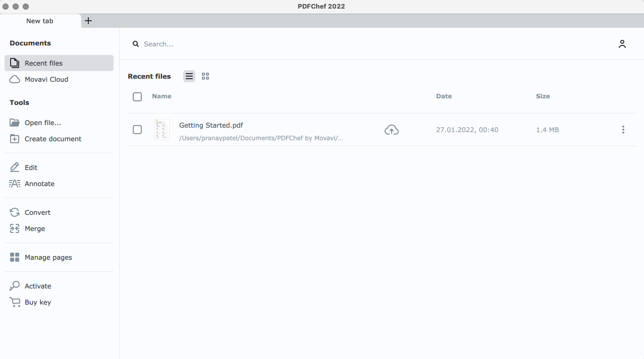The height and width of the screenshot is (359, 644).
Task: Open a new tab with plus
Action: click(88, 21)
